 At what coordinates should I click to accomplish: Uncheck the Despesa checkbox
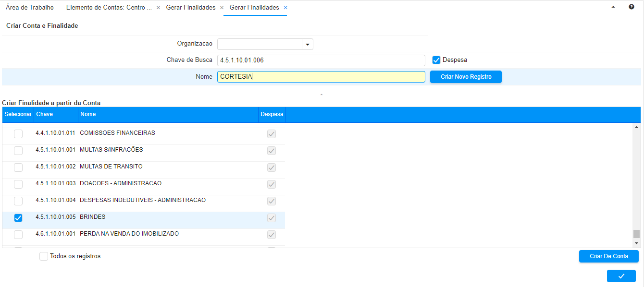436,60
